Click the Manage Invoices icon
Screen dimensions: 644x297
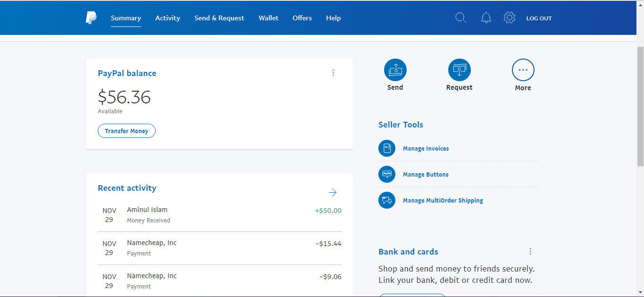(387, 148)
